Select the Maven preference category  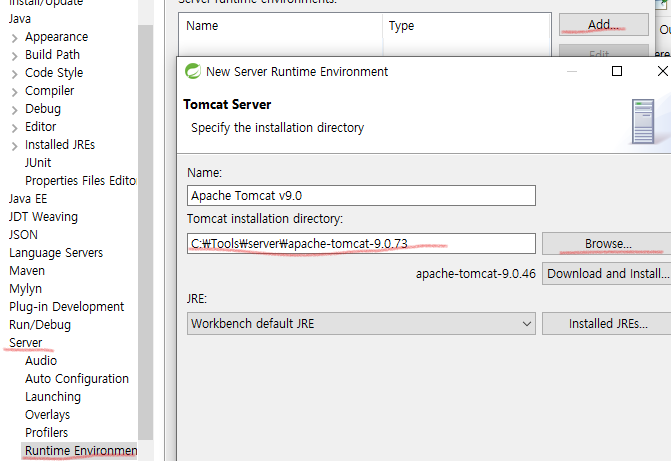(x=27, y=270)
